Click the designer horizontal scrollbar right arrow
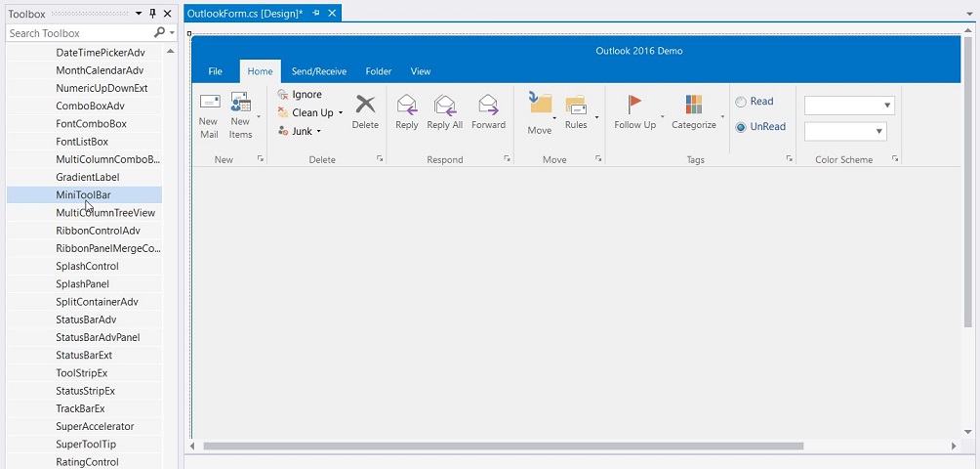 pos(954,446)
